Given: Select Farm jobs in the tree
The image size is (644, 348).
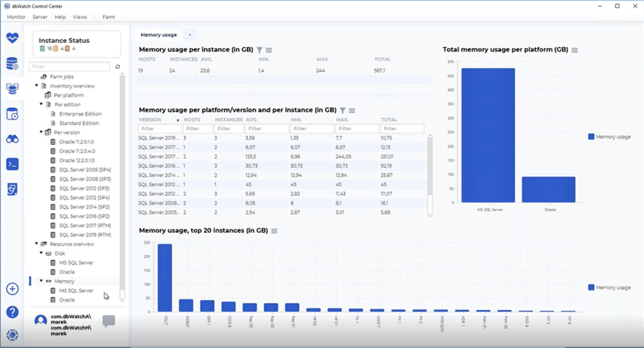Looking at the screenshot, I should pos(62,76).
